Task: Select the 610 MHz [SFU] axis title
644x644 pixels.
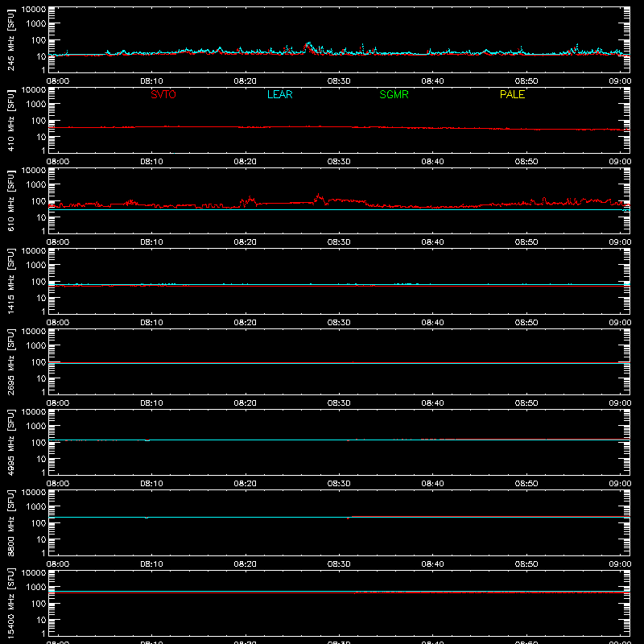Action: [10, 201]
